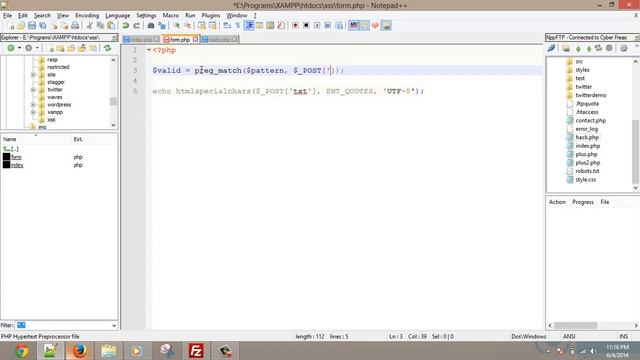Expand the site folder in Explorer tree

click(x=33, y=75)
